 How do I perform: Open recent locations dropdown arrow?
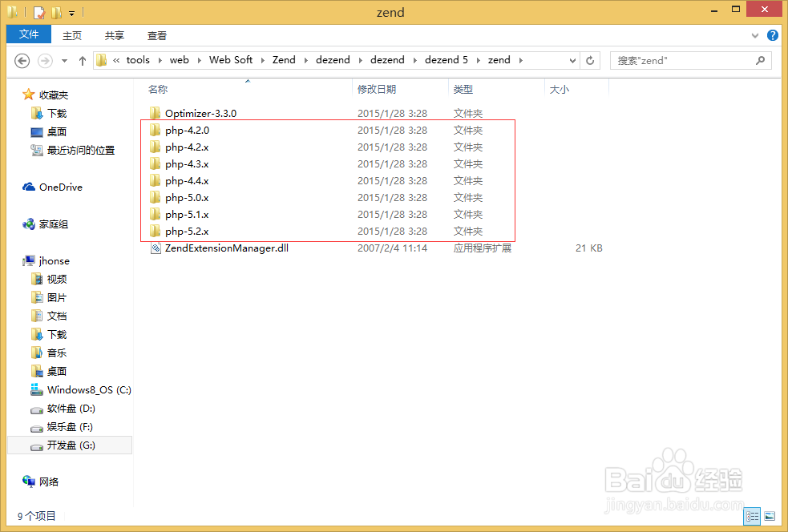64,61
